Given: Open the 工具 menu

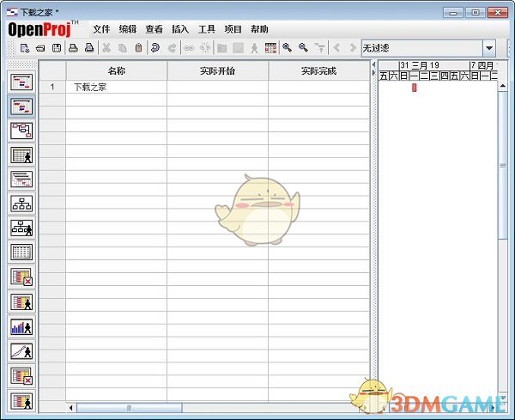Looking at the screenshot, I should coord(207,29).
